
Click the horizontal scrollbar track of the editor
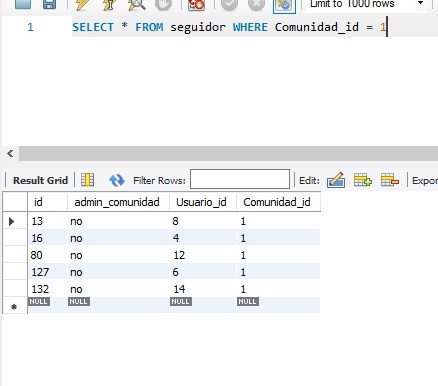pos(228,153)
